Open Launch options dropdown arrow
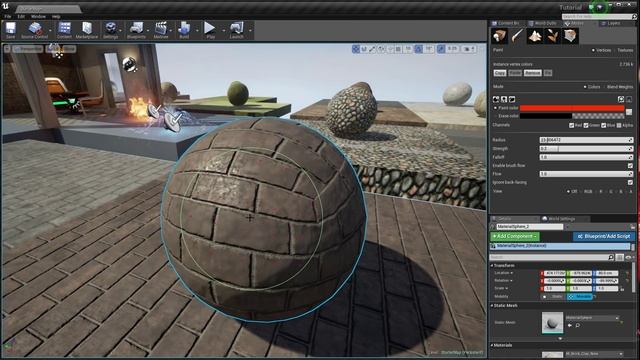This screenshot has width=640, height=360. coord(250,31)
